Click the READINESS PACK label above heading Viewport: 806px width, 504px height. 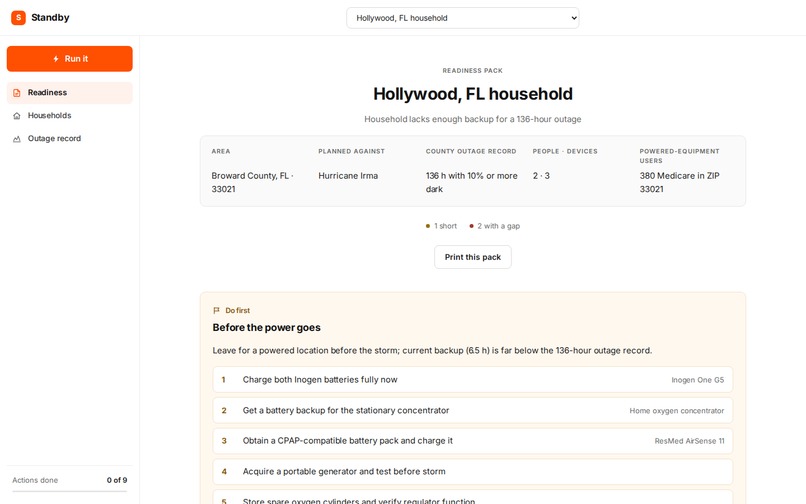pyautogui.click(x=472, y=70)
